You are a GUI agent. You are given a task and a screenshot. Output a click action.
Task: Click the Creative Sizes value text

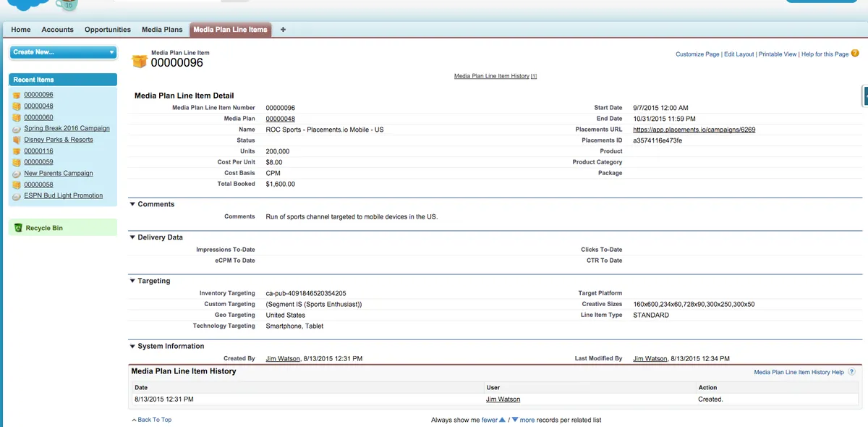pyautogui.click(x=694, y=305)
